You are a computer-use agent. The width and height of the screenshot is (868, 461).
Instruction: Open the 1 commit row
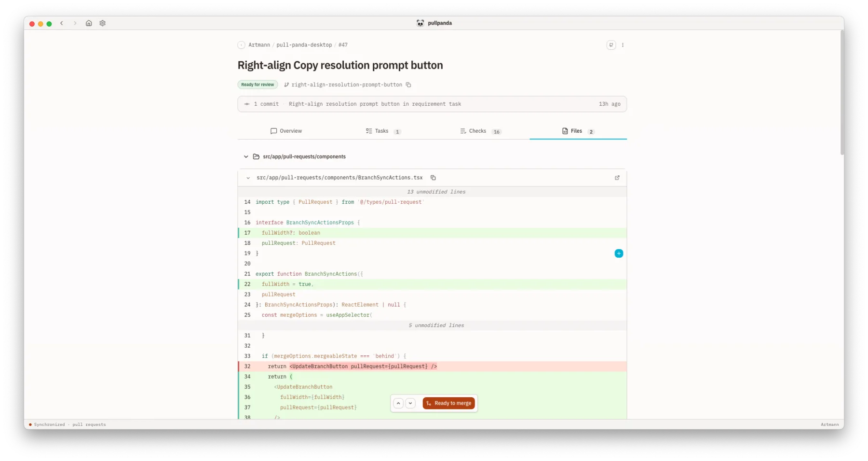click(432, 104)
